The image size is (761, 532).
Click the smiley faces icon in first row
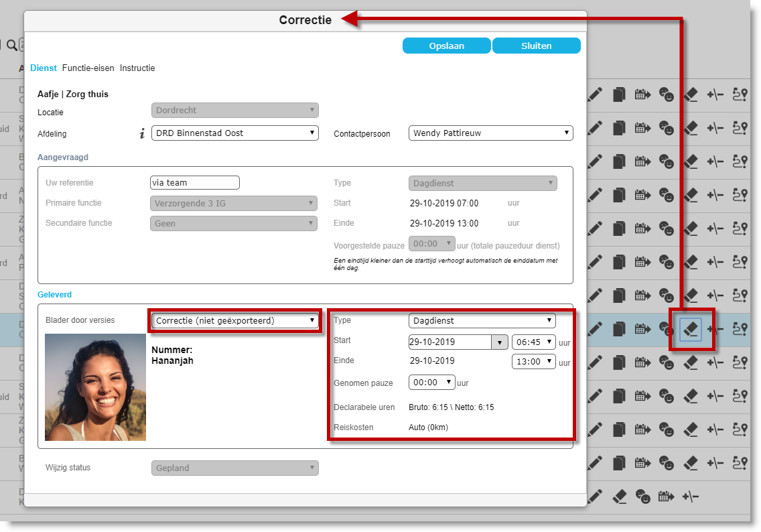667,94
